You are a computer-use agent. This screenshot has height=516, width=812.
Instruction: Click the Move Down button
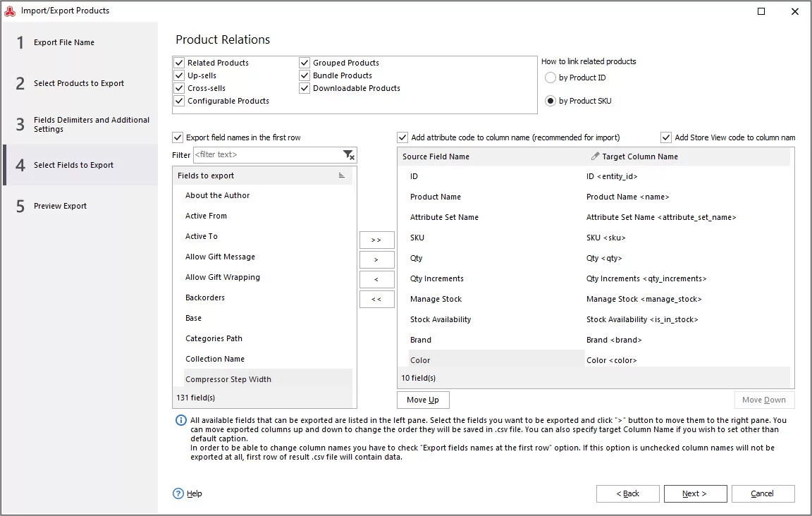tap(764, 400)
